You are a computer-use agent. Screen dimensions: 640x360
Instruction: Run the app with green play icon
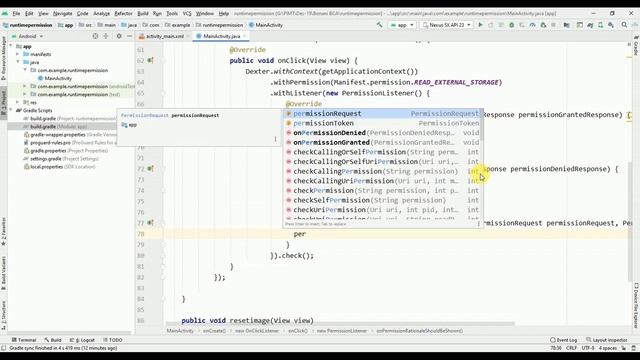click(x=480, y=25)
